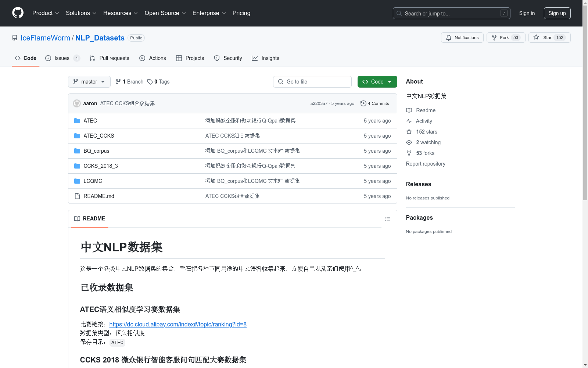Switch to the Security tab
588x368 pixels.
(228, 58)
